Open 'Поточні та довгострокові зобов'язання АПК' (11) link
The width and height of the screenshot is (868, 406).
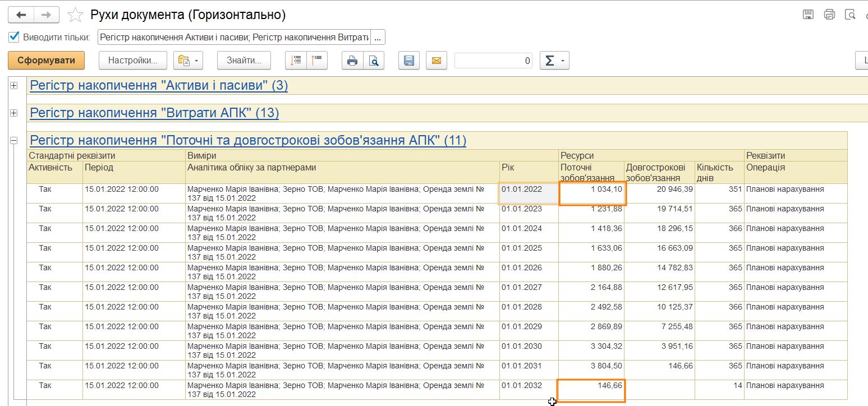[x=248, y=140]
